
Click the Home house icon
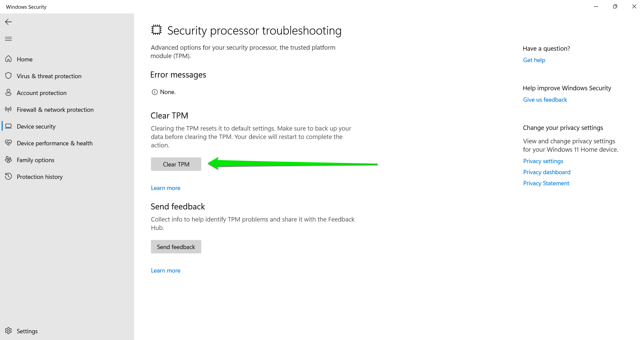pyautogui.click(x=8, y=59)
